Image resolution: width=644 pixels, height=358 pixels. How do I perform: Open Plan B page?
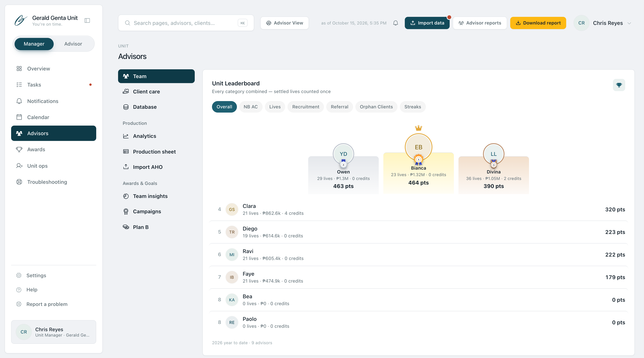click(x=156, y=227)
